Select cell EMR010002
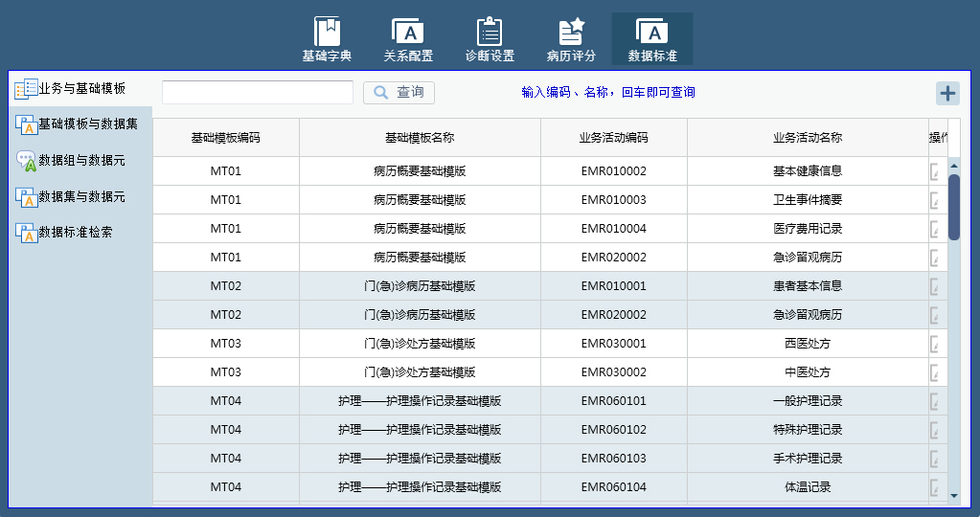This screenshot has width=980, height=517. pyautogui.click(x=614, y=171)
